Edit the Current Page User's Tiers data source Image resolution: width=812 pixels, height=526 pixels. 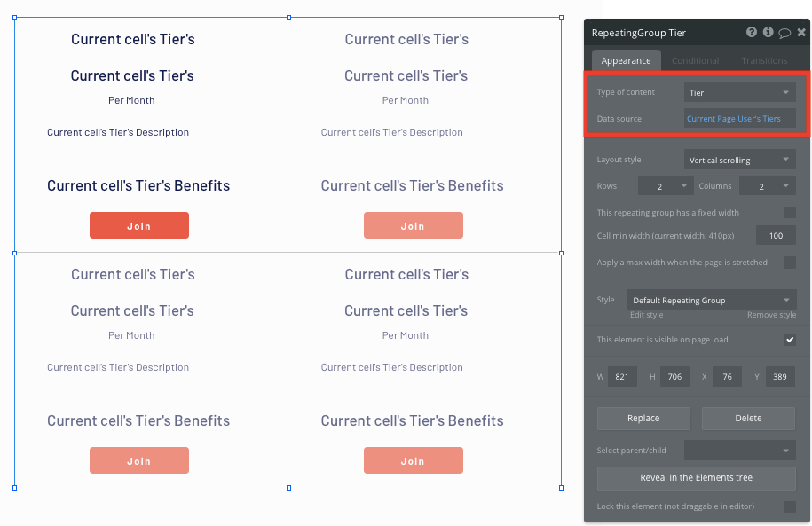click(x=739, y=118)
